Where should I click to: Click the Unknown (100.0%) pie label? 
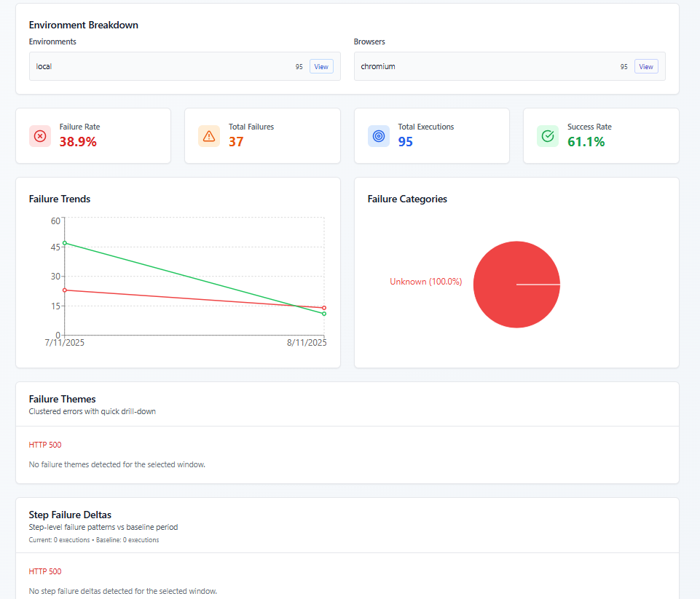coord(425,282)
